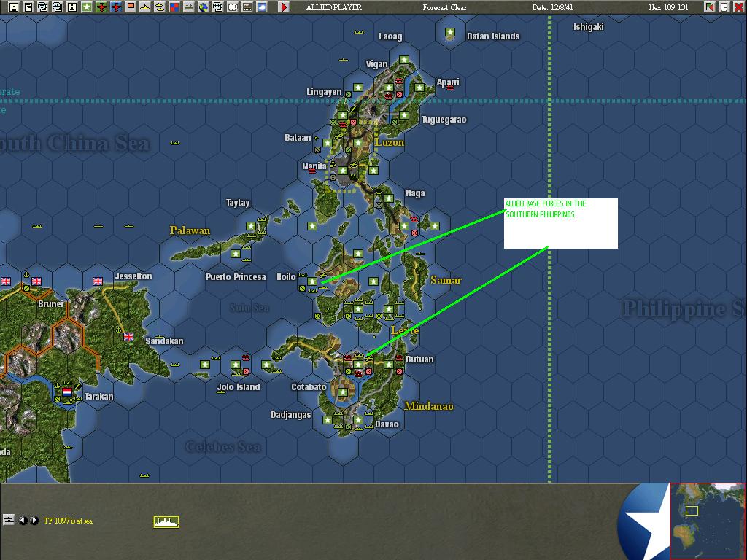Click the Davao base label
Image resolution: width=747 pixels, height=560 pixels.
[387, 424]
